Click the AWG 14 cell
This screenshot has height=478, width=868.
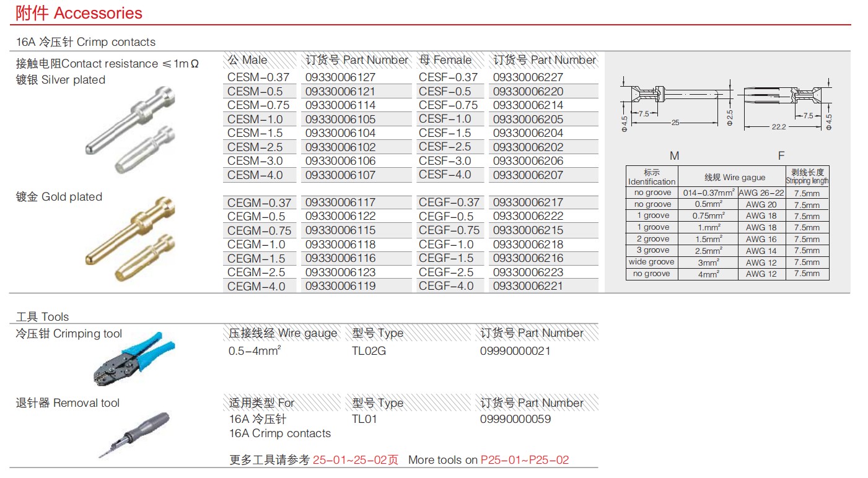coord(761,251)
